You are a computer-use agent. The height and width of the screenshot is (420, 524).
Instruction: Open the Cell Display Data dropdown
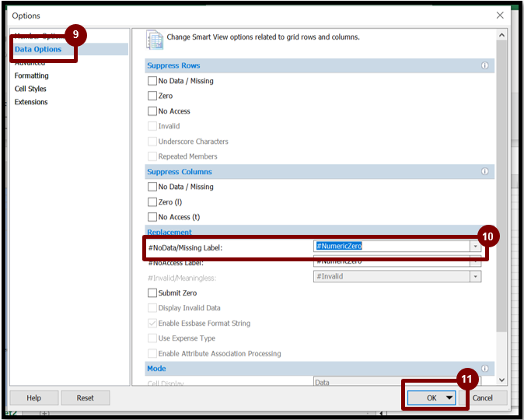pyautogui.click(x=397, y=382)
